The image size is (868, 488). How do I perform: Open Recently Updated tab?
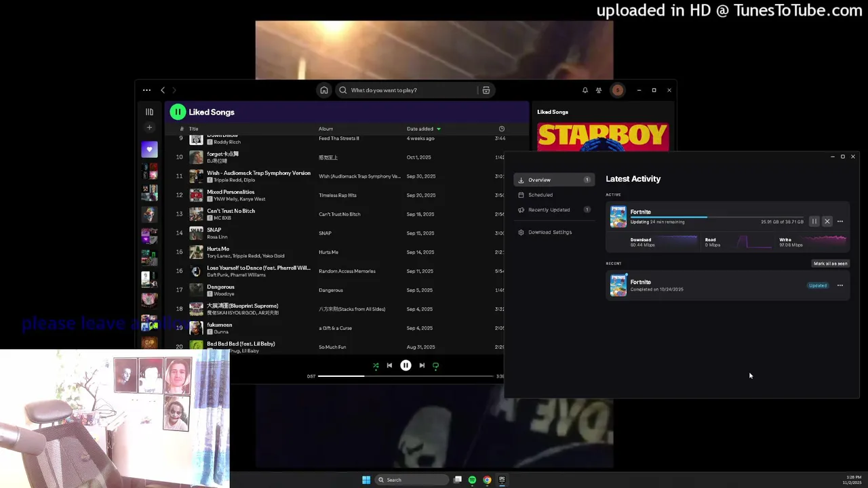click(554, 209)
